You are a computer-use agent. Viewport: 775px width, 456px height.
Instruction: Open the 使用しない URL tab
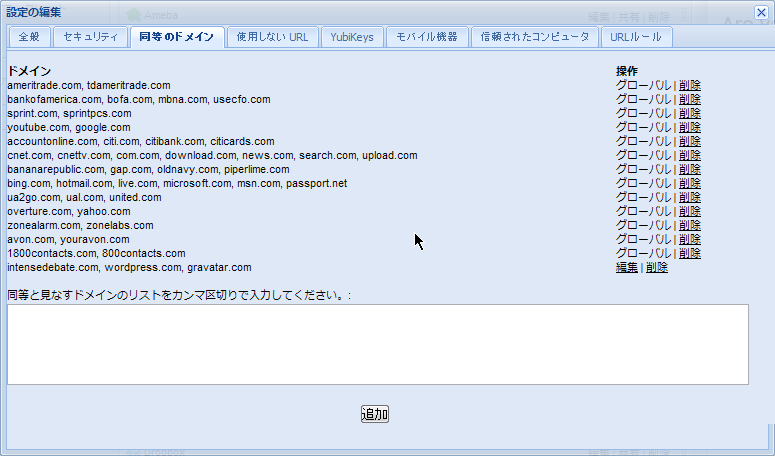pyautogui.click(x=272, y=37)
